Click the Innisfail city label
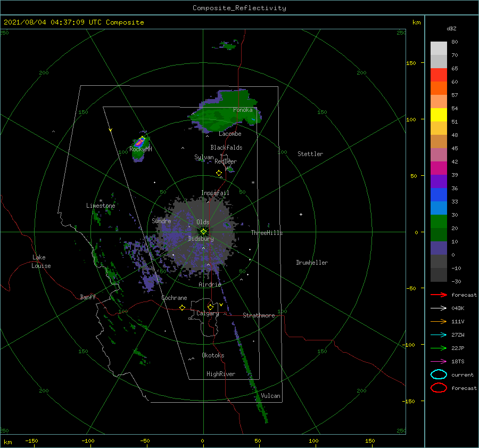Image resolution: width=479 pixels, height=448 pixels. [x=215, y=193]
